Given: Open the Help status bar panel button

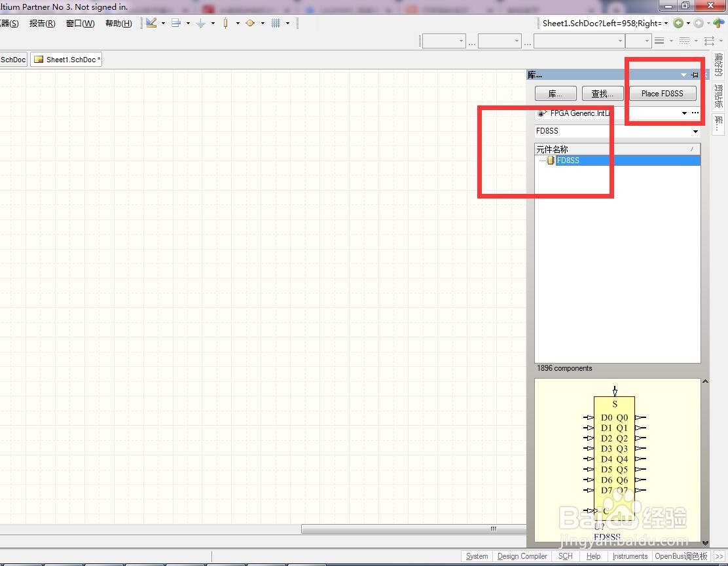Looking at the screenshot, I should [x=593, y=556].
